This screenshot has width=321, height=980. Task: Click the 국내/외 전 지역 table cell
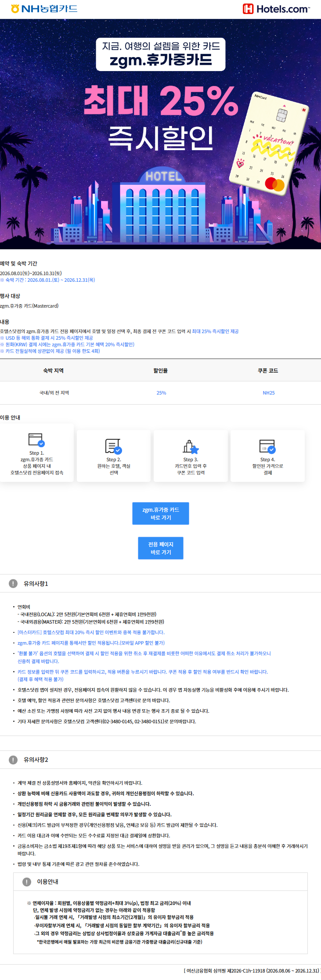pyautogui.click(x=54, y=393)
